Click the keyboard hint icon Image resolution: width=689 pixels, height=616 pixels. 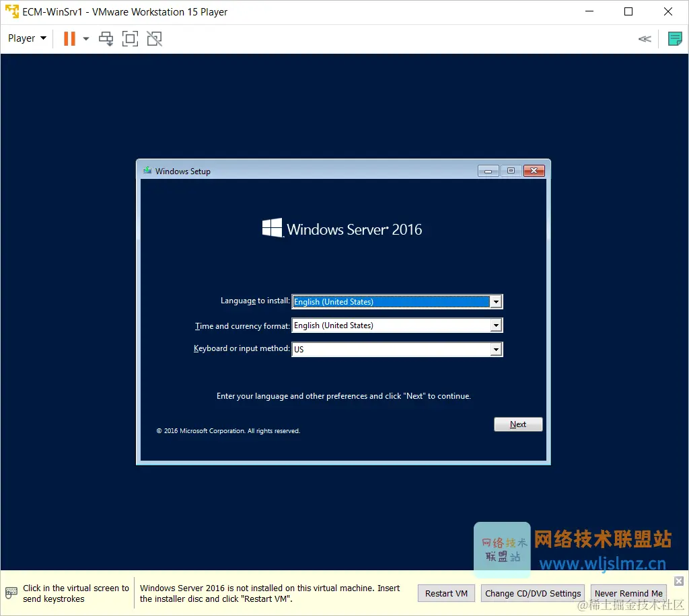point(11,592)
